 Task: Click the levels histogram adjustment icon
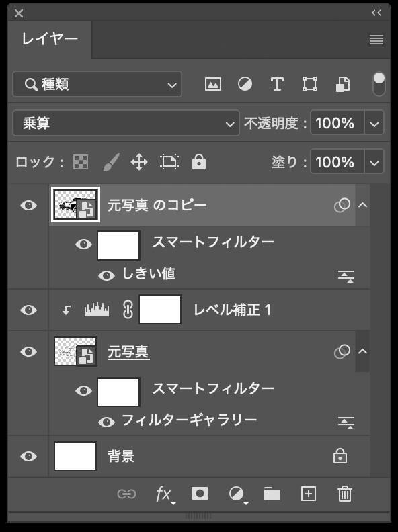point(97,309)
